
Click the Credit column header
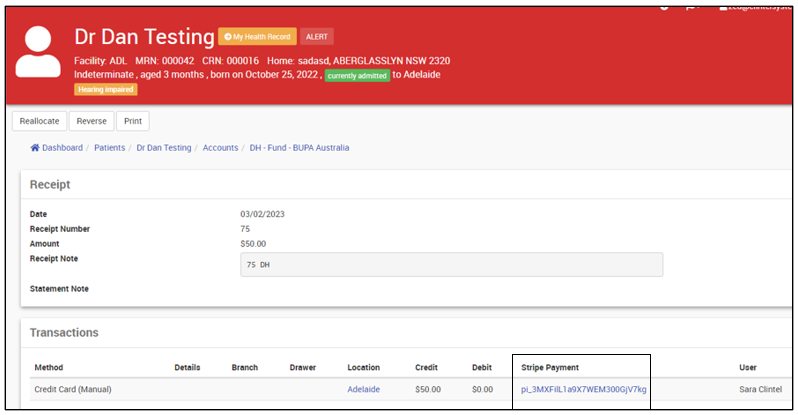426,367
